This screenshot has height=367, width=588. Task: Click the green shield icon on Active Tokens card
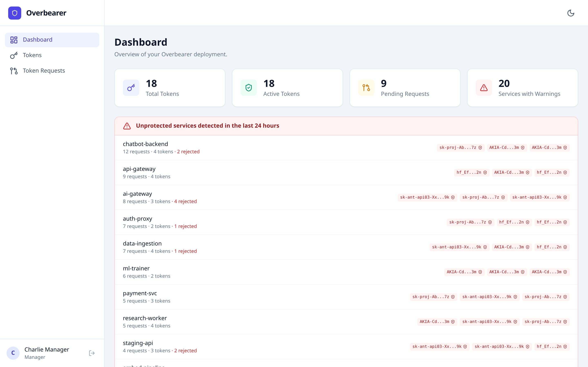coord(248,87)
